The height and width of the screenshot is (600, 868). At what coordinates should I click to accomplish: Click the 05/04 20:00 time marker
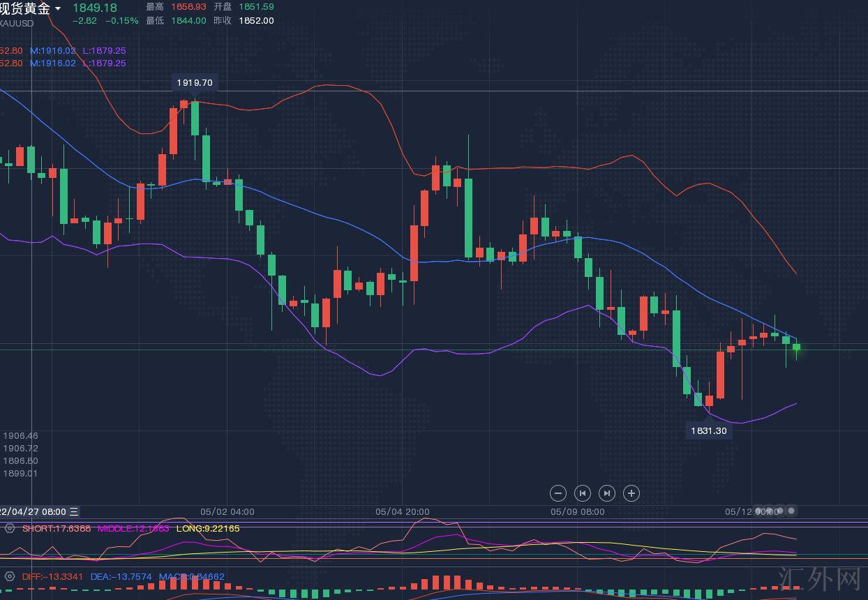coord(403,511)
